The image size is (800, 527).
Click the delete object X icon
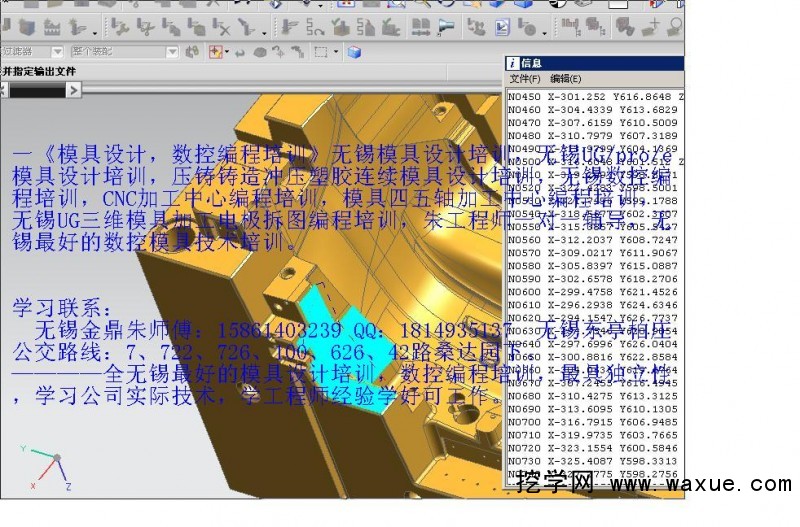coord(221,27)
